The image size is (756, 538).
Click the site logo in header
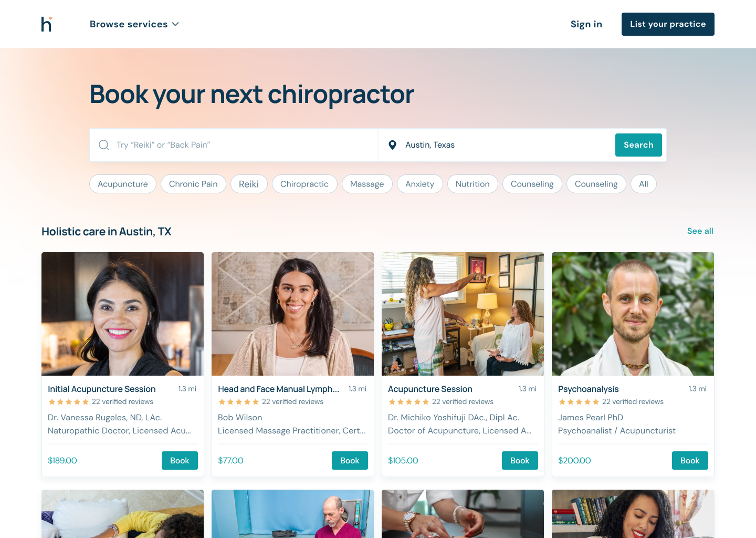(x=47, y=24)
